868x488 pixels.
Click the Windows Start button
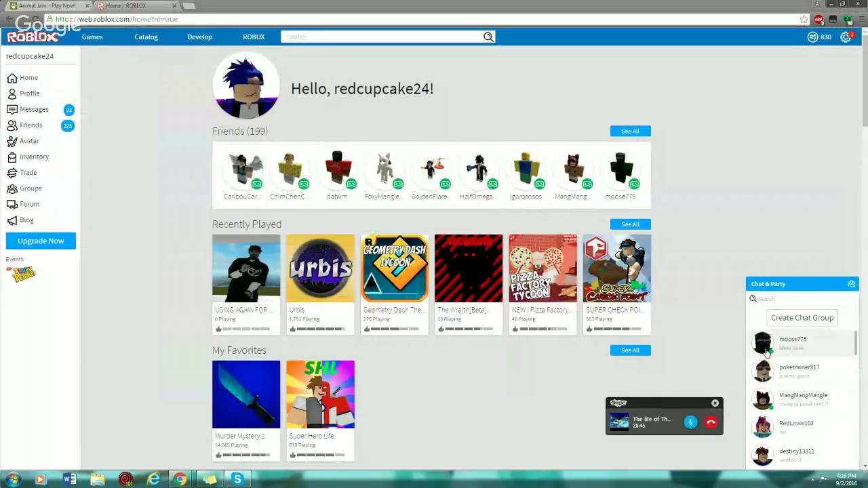pos(12,479)
